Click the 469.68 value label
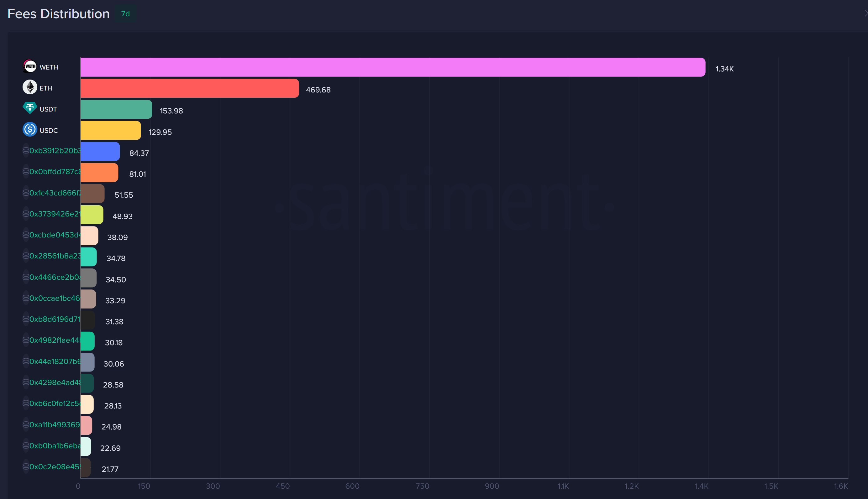 coord(318,90)
